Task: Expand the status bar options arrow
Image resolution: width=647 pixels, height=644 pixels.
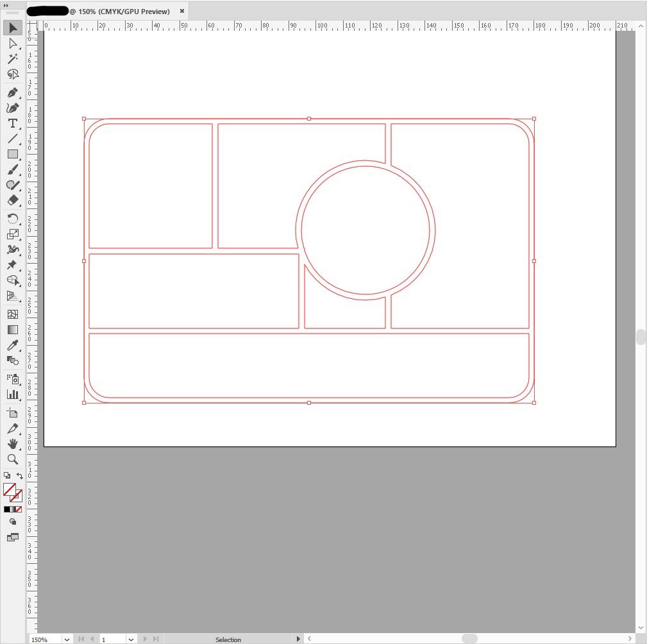Action: [x=298, y=639]
